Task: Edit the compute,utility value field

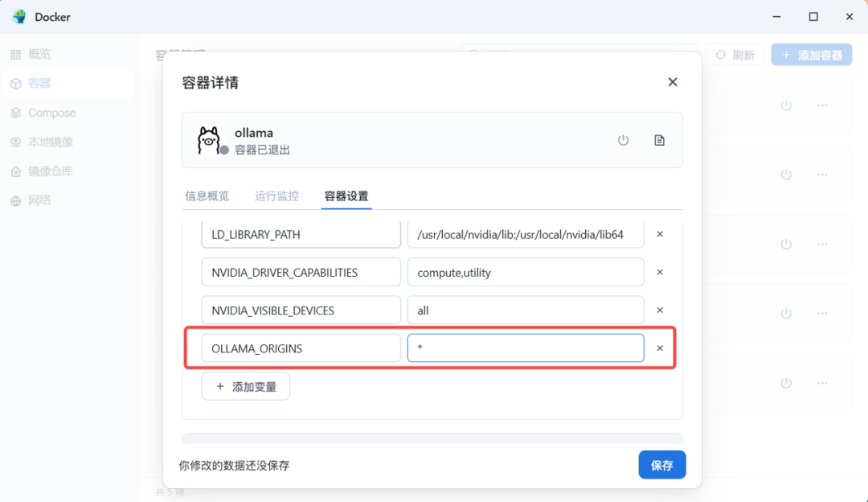Action: pos(526,272)
